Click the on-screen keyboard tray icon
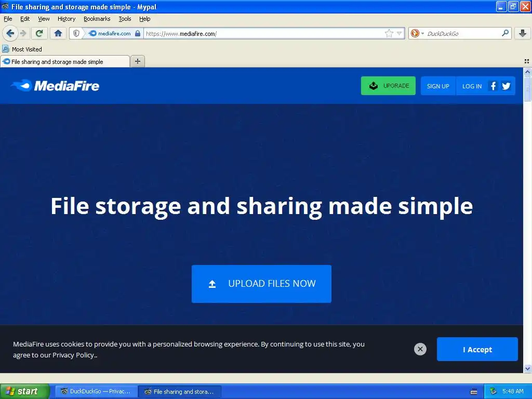Viewport: 532px width, 399px height. [474, 392]
